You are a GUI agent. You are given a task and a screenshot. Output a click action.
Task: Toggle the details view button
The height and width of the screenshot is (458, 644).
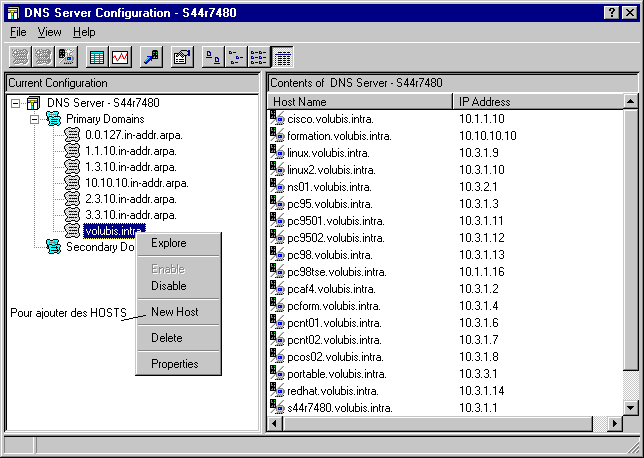[x=282, y=57]
